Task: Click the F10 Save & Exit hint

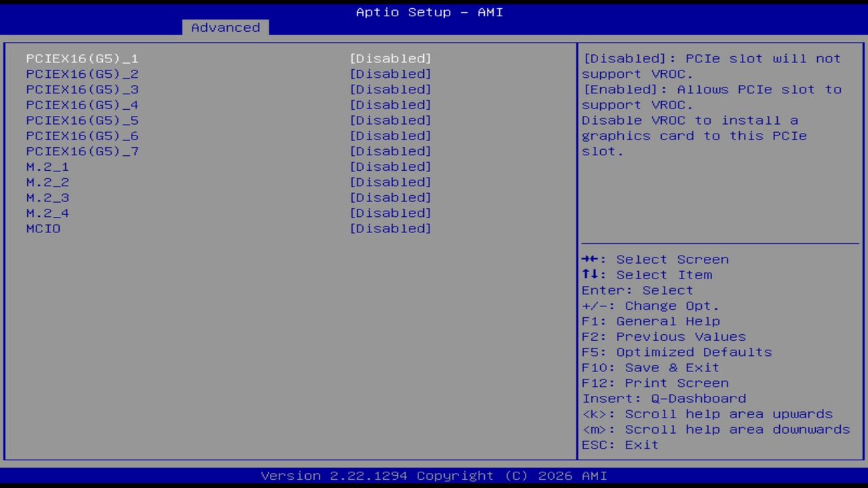Action: [650, 367]
